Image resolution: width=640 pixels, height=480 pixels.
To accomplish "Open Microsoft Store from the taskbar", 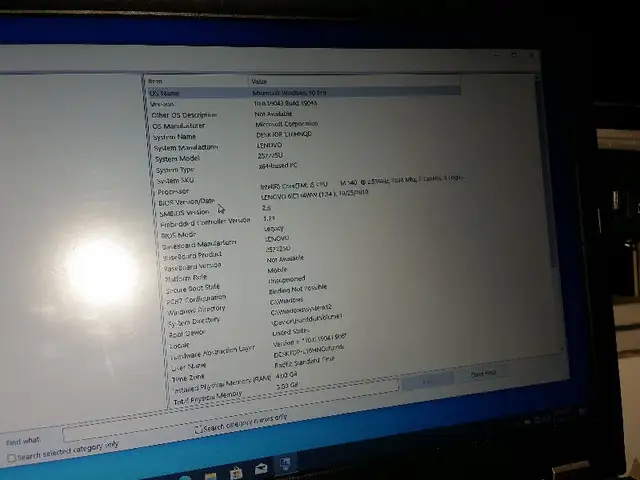I will pos(236,473).
